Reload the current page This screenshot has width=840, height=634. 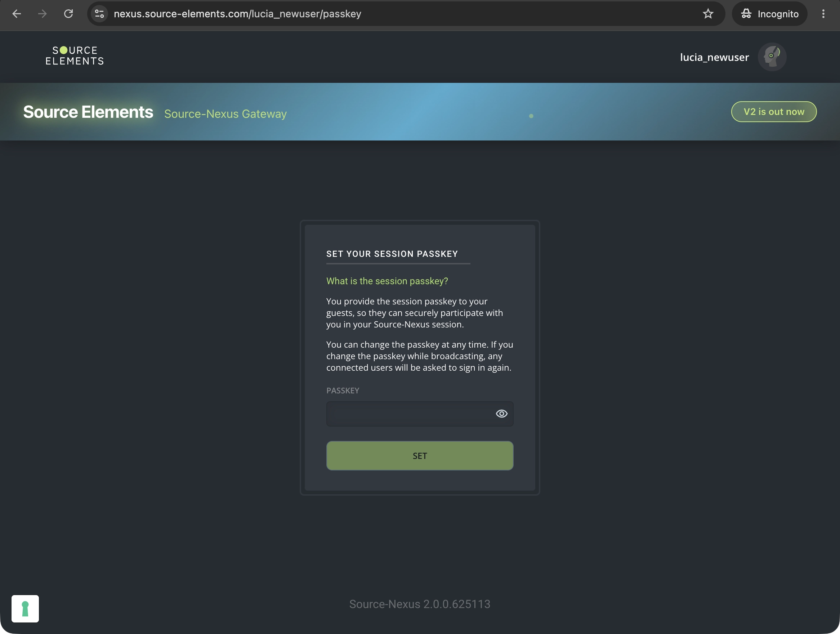coord(68,14)
